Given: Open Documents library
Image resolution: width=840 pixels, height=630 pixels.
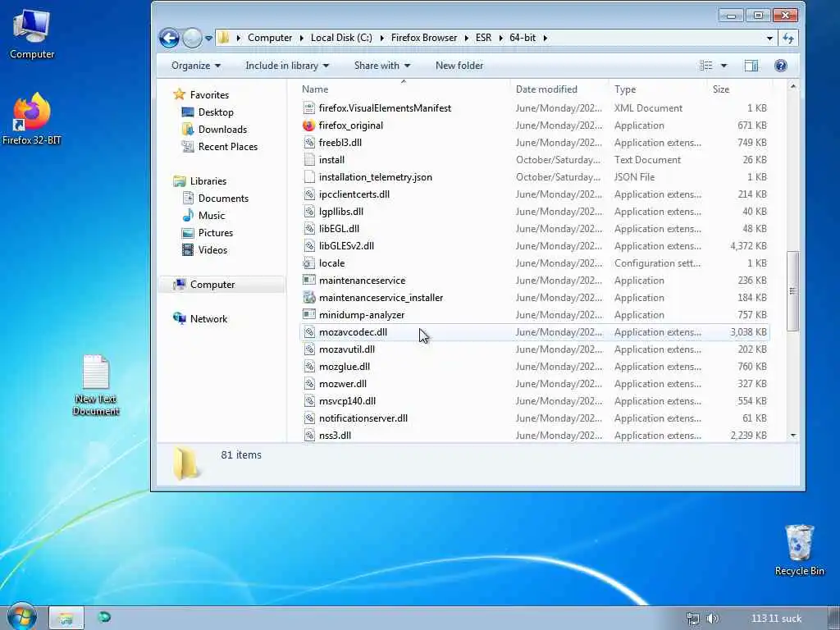Looking at the screenshot, I should click(x=223, y=199).
